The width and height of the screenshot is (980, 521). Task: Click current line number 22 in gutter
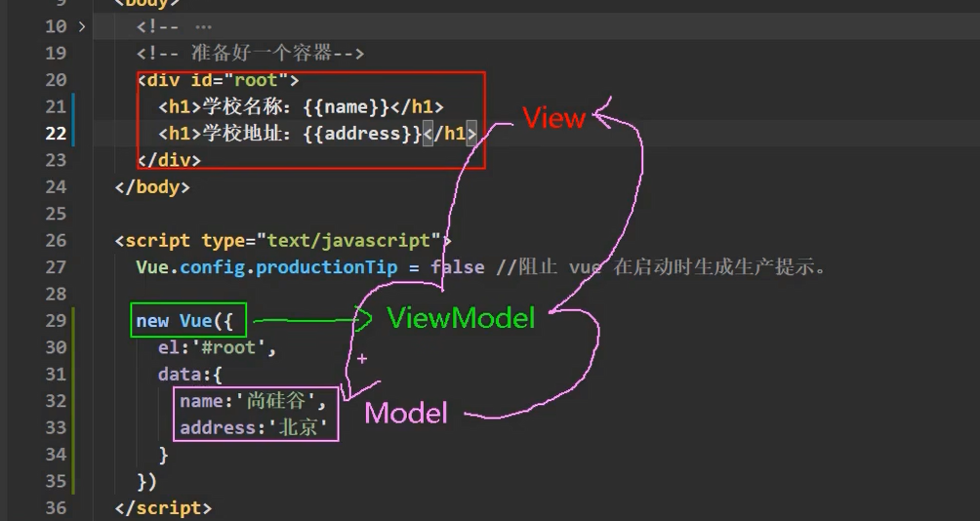[x=56, y=134]
